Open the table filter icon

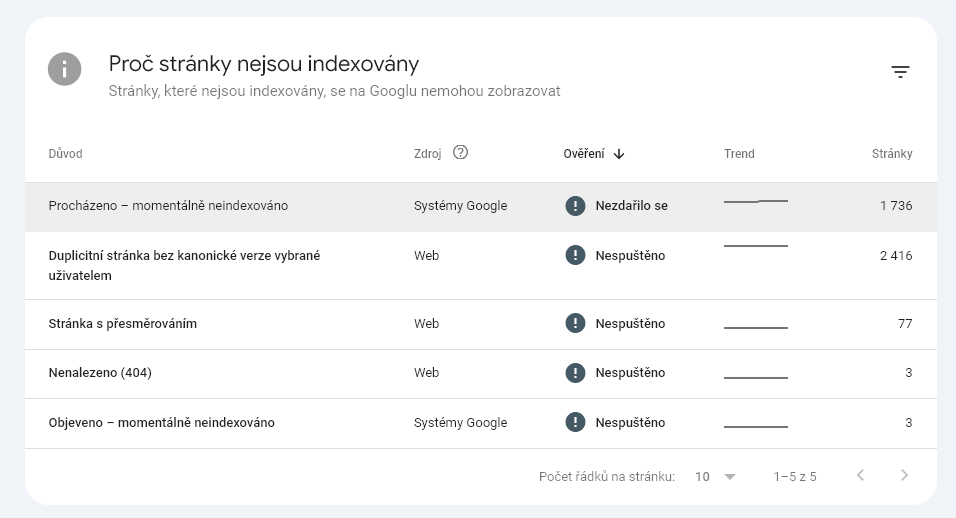900,72
